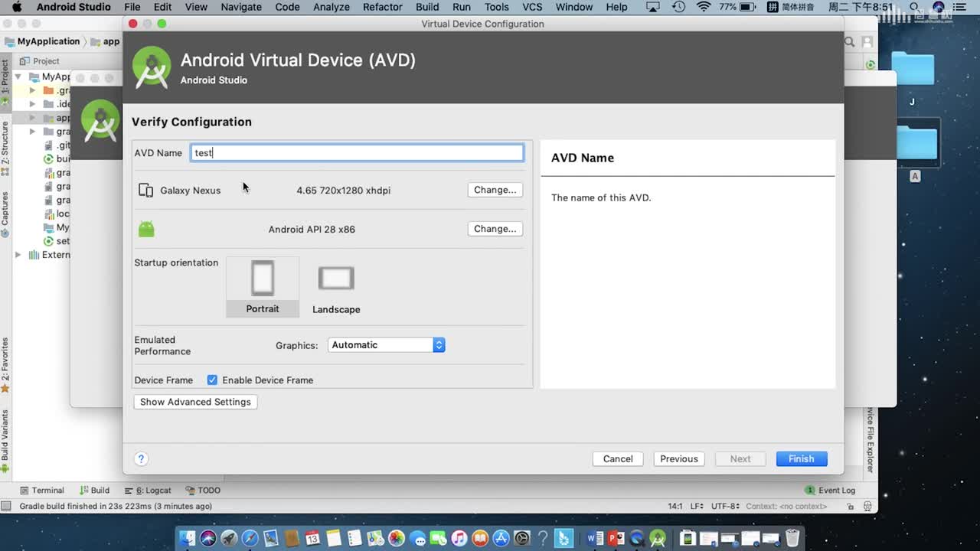Click the Siri icon in menu bar

coord(939,7)
